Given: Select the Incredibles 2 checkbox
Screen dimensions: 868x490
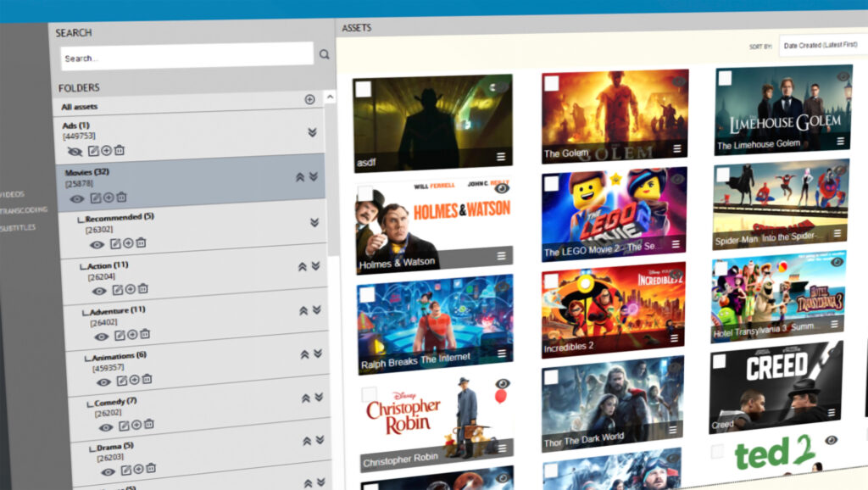Looking at the screenshot, I should click(x=551, y=281).
